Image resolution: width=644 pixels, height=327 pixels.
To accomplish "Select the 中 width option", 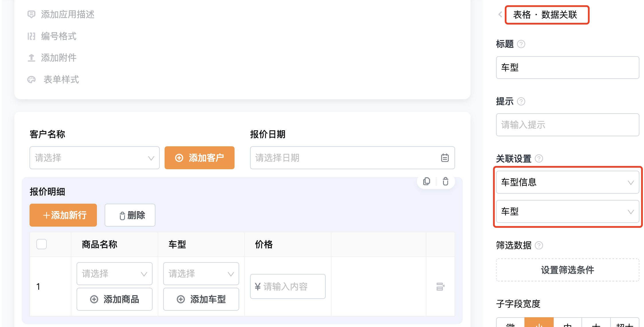I will pos(567,322).
